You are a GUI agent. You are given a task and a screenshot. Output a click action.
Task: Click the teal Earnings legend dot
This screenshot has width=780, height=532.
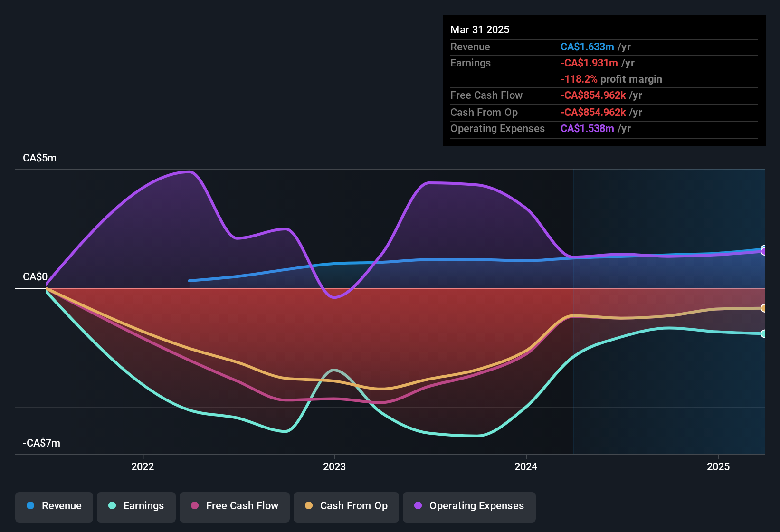112,505
